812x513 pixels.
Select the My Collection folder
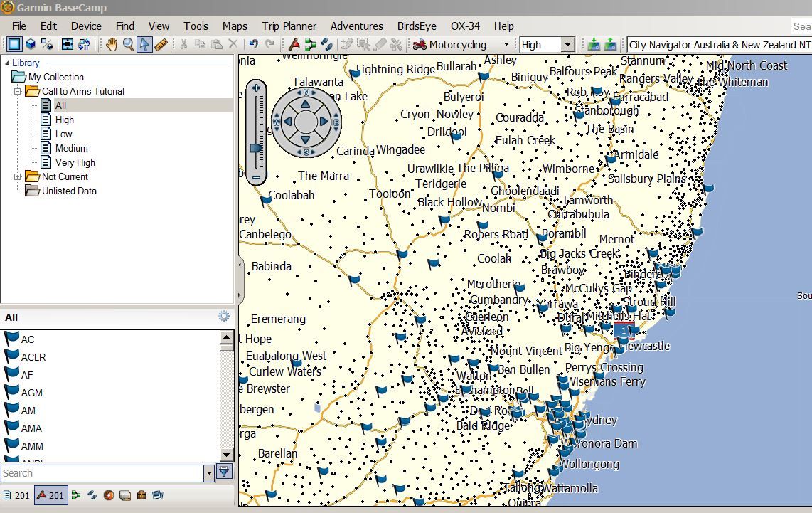56,78
